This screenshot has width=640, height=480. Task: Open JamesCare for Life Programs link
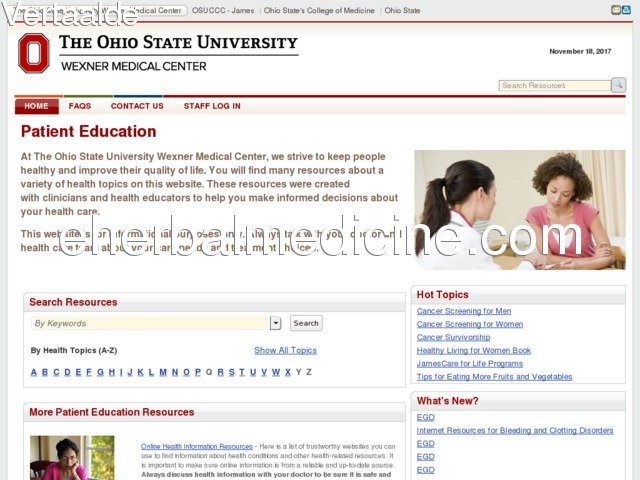coord(470,363)
